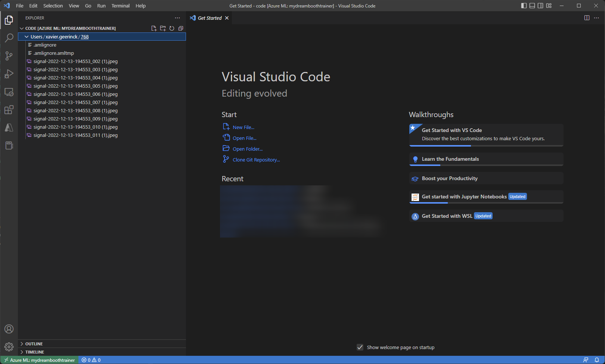This screenshot has height=364, width=605.
Task: Select the Get Started tab
Action: 210,18
